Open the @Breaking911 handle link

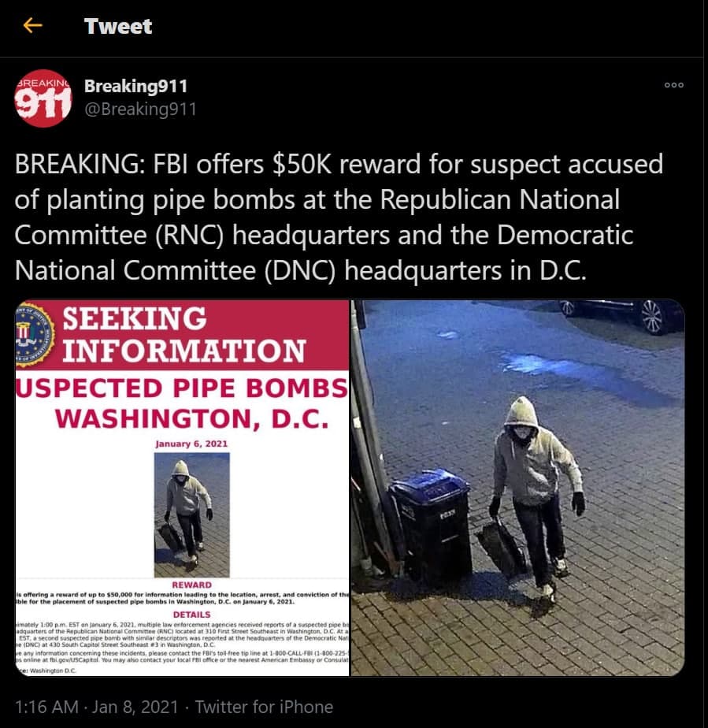pyautogui.click(x=140, y=109)
